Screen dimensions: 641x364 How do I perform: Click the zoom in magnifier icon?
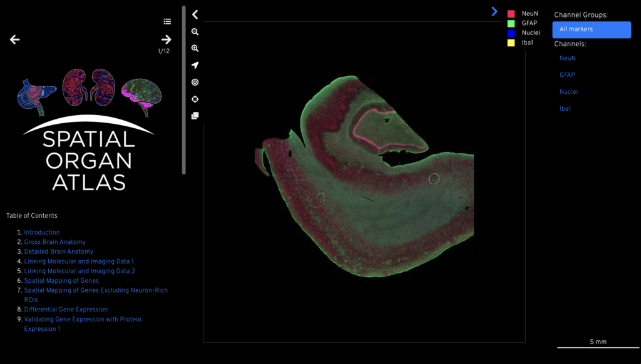click(195, 48)
